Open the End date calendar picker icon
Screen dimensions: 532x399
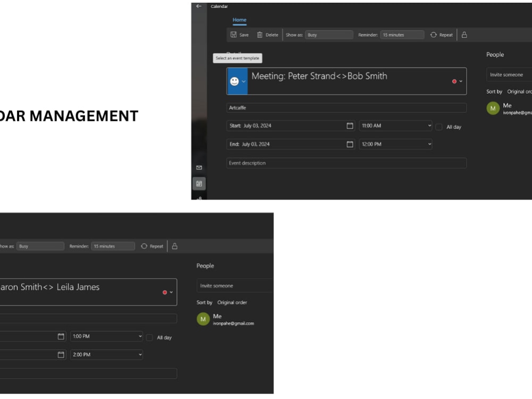[350, 144]
